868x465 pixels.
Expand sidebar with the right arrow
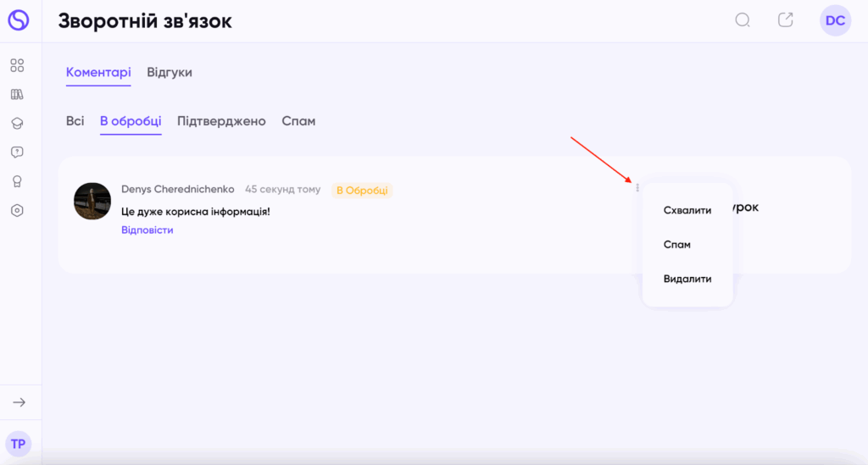pyautogui.click(x=19, y=402)
